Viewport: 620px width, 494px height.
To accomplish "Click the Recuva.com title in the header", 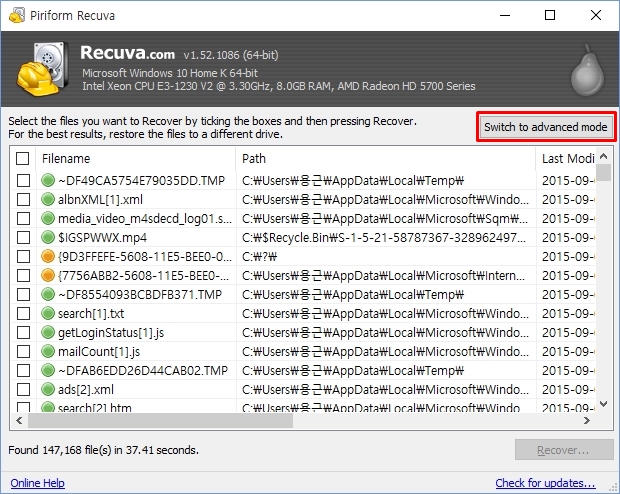I will (x=128, y=53).
